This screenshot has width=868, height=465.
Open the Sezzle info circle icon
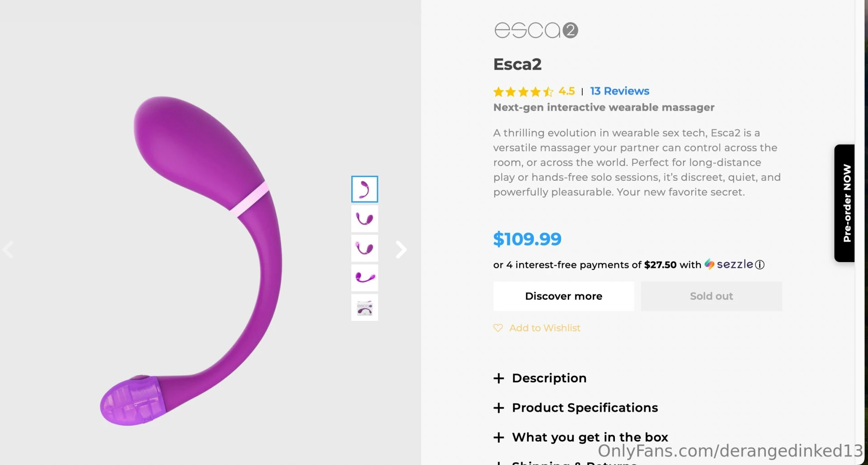760,265
